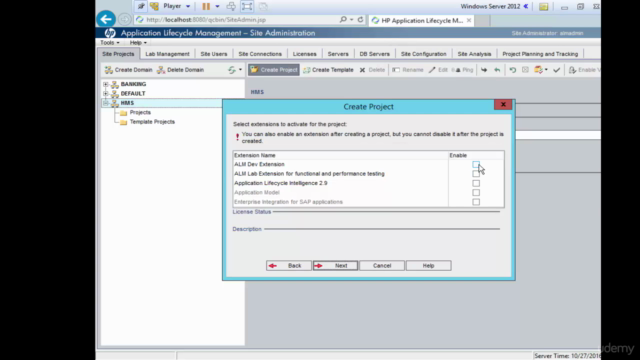Open the refresh dropdown arrow
This screenshot has height=360, width=640.
pos(240,70)
